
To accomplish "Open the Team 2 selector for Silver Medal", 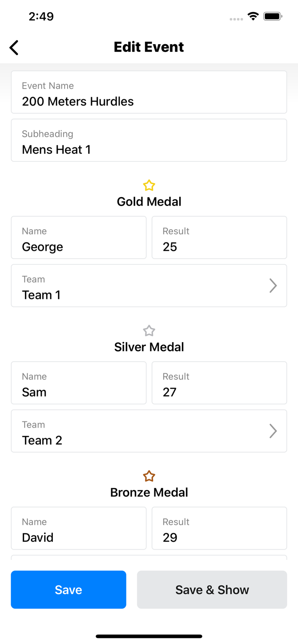I will coord(149,431).
